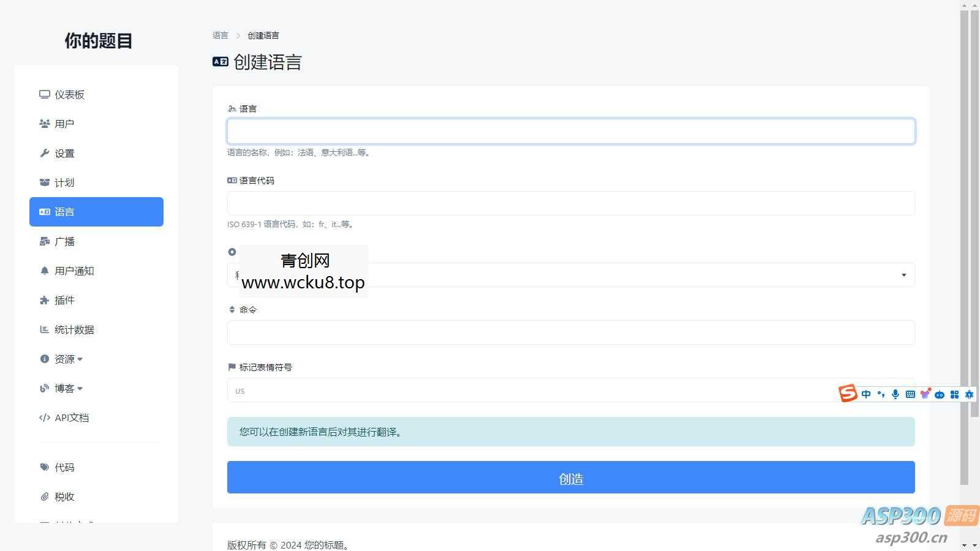Click the 用户通知 bell icon
Screen dimensions: 980x551
[x=43, y=271]
